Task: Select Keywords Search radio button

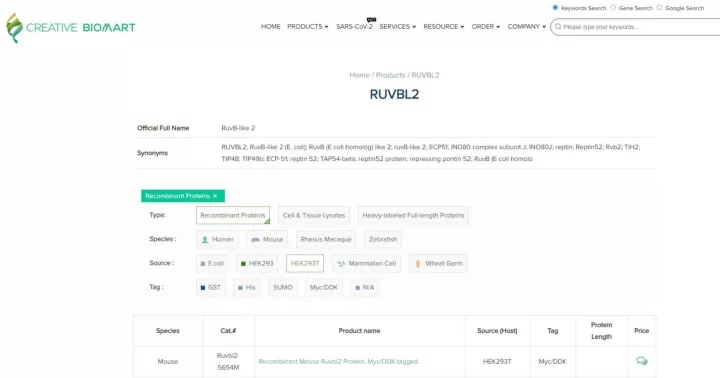Action: pos(555,7)
